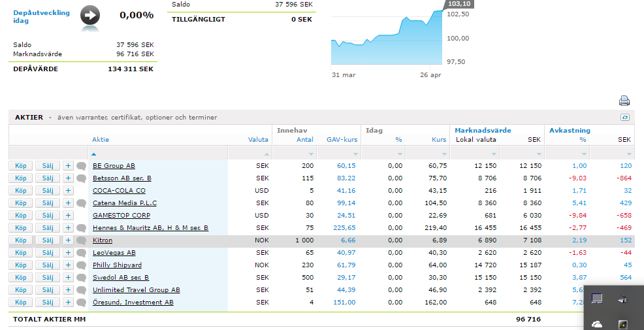Click the printer icon above the table

coord(624,101)
